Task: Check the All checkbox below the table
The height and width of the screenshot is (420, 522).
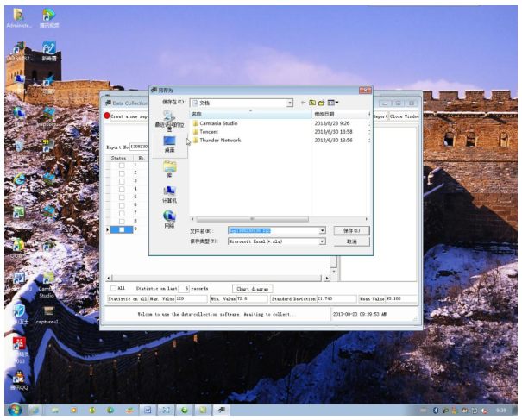Action: [112, 288]
